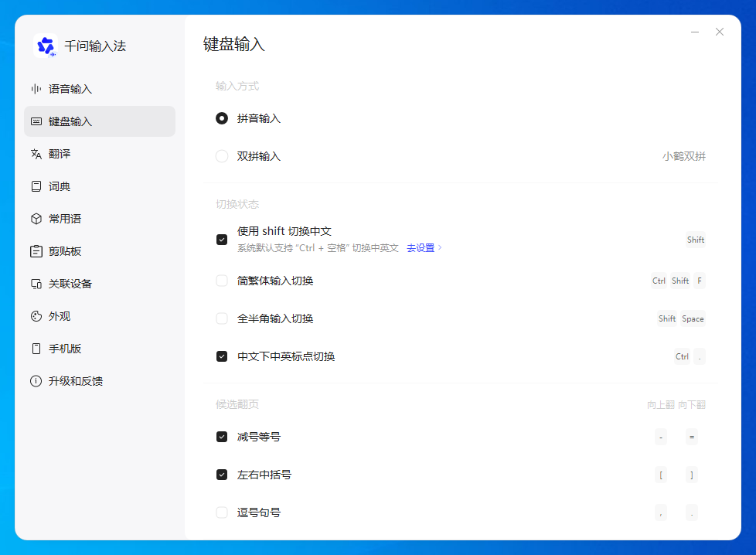Click the 键盘输入 keyboard icon

click(36, 121)
